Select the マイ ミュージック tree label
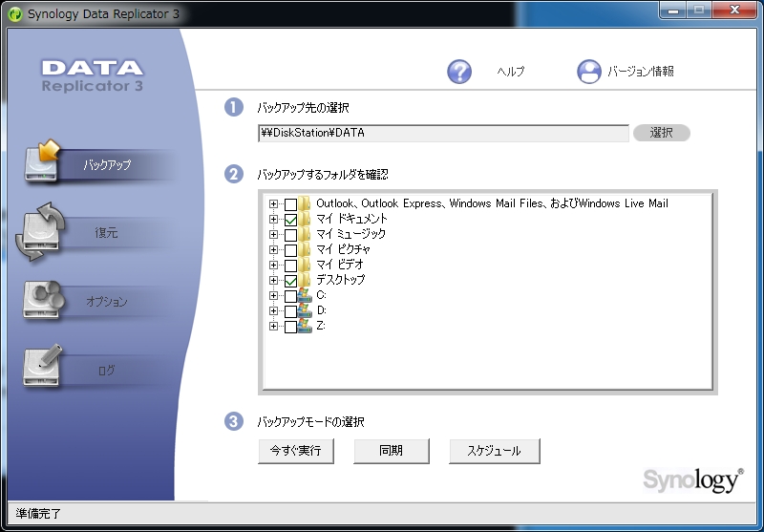The height and width of the screenshot is (532, 764). click(x=351, y=234)
